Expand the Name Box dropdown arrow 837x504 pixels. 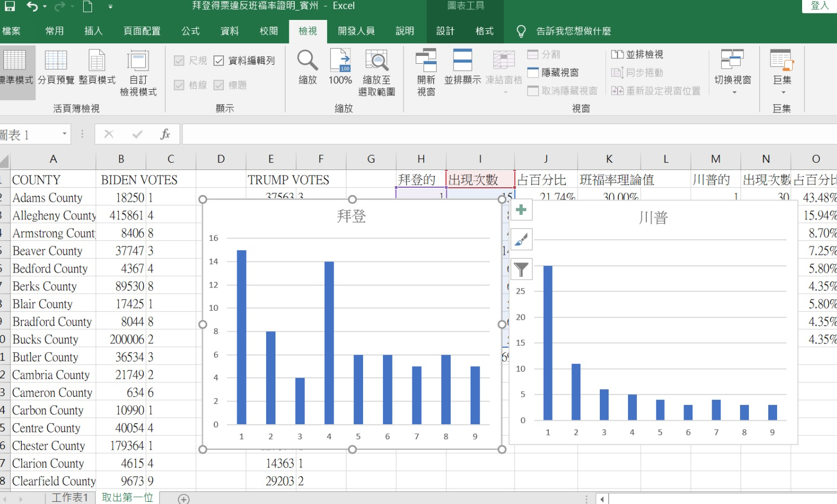[x=64, y=134]
